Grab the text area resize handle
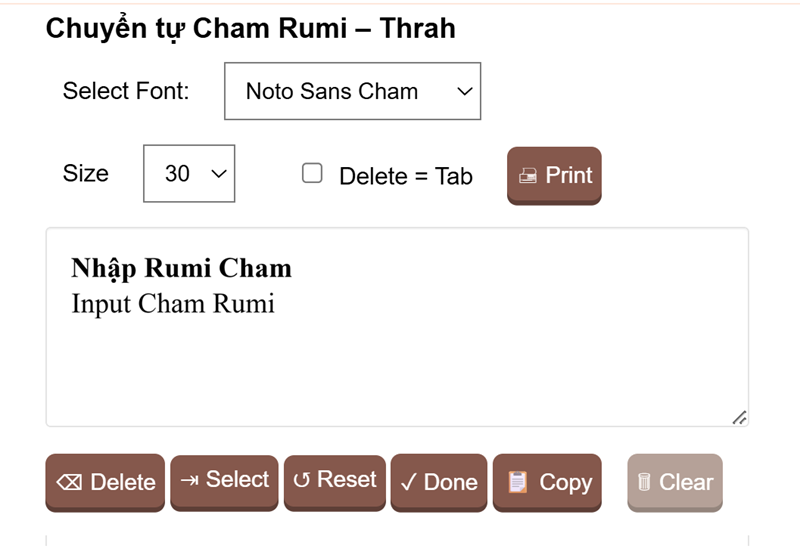The width and height of the screenshot is (800, 555). coord(739,417)
